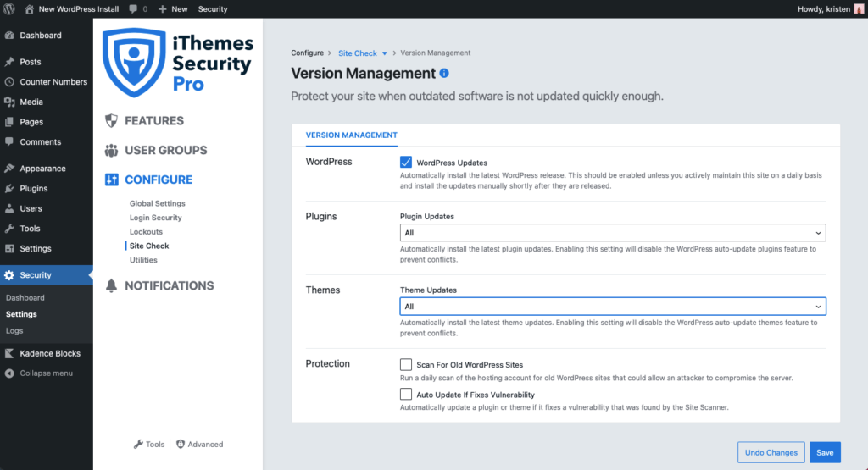Image resolution: width=868 pixels, height=470 pixels.
Task: Expand the Site Check breadcrumb dropdown arrow
Action: coord(384,53)
